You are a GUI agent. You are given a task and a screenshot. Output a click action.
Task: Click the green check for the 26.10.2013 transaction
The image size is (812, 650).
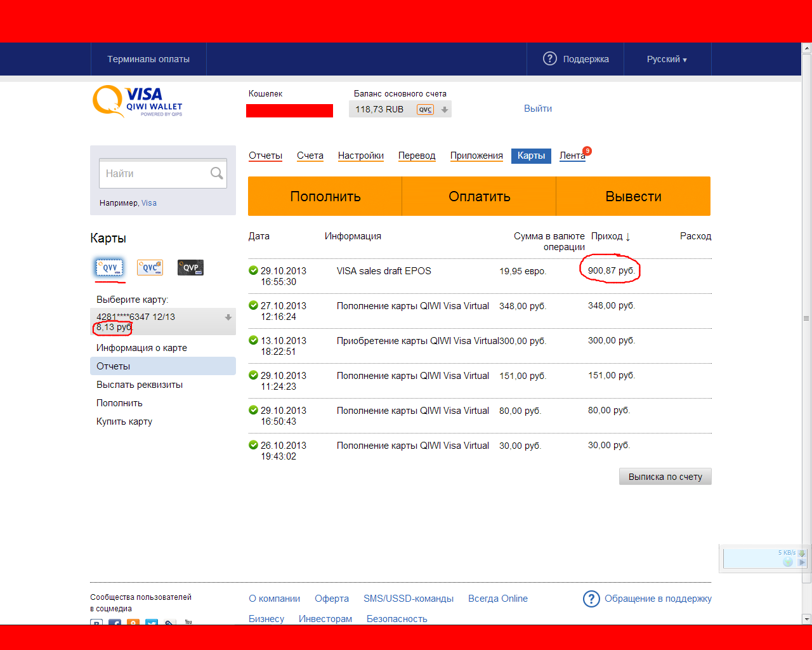[253, 445]
